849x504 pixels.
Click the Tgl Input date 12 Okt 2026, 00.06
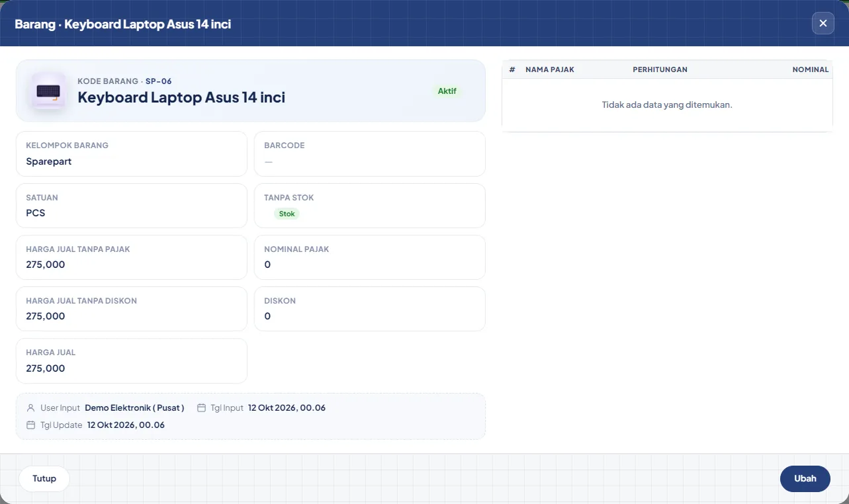tap(287, 408)
